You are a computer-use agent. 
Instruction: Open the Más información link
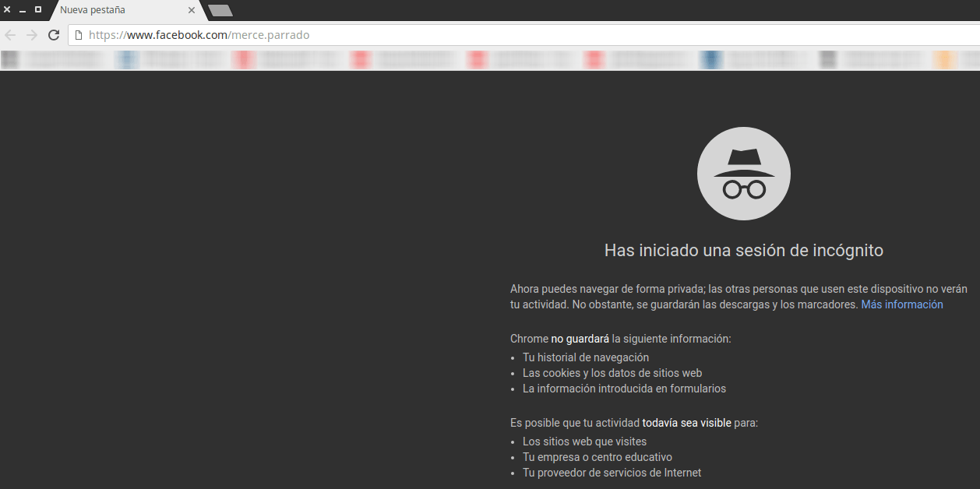tap(902, 304)
